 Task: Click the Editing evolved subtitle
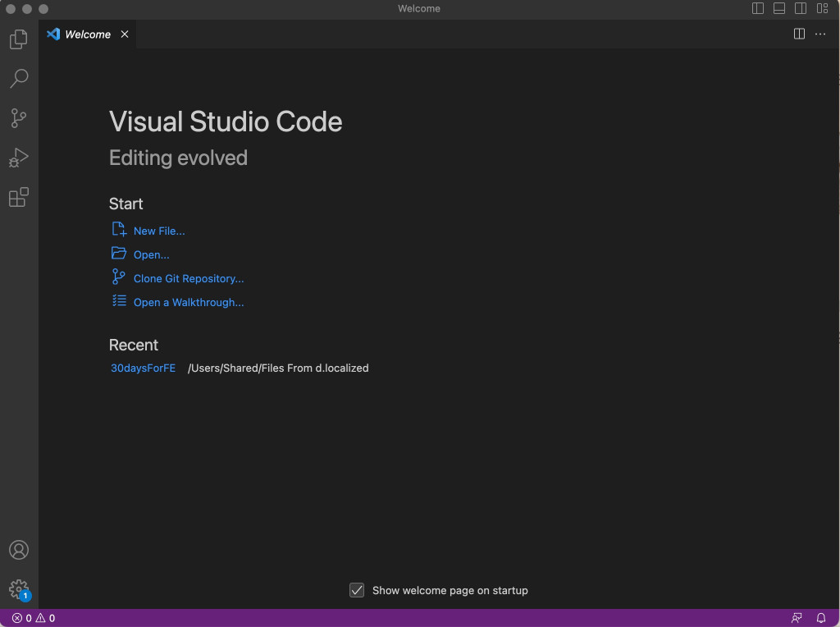(x=178, y=158)
